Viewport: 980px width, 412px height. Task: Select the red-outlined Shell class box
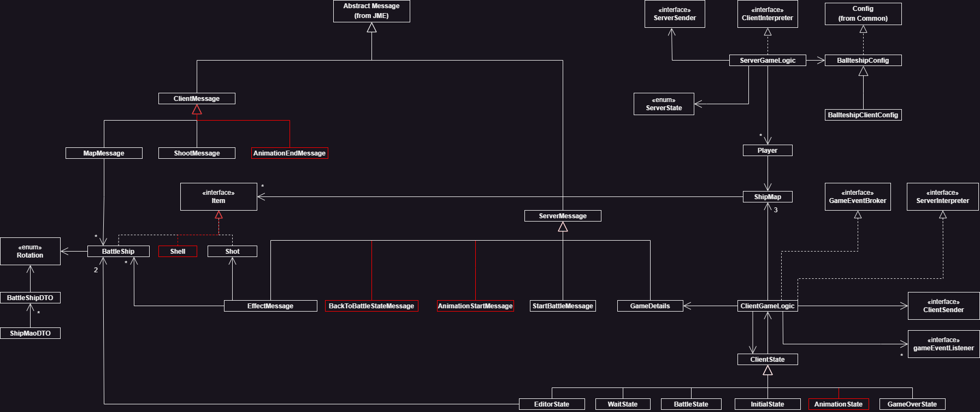click(x=178, y=252)
